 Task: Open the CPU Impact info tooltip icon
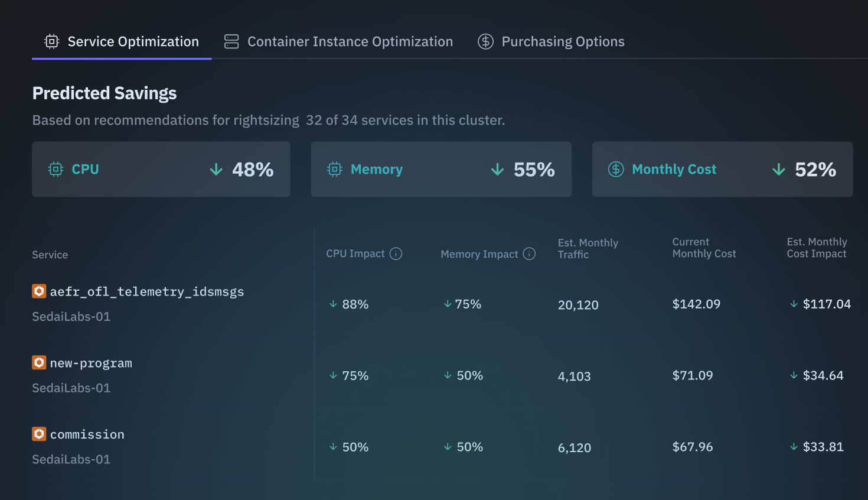point(396,254)
